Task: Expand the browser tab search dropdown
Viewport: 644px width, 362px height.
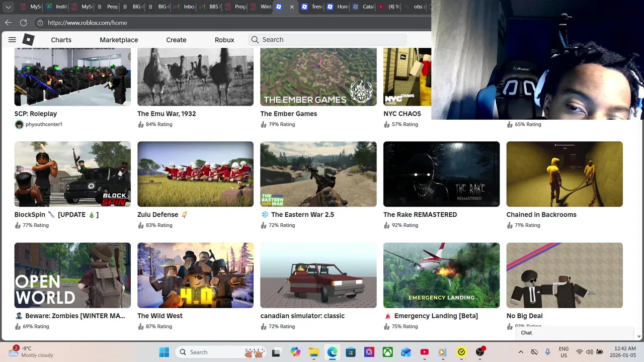Action: click(x=8, y=7)
